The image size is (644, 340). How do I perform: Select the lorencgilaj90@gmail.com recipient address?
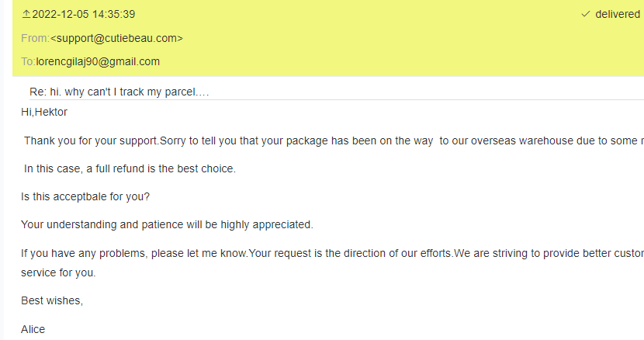coord(98,61)
